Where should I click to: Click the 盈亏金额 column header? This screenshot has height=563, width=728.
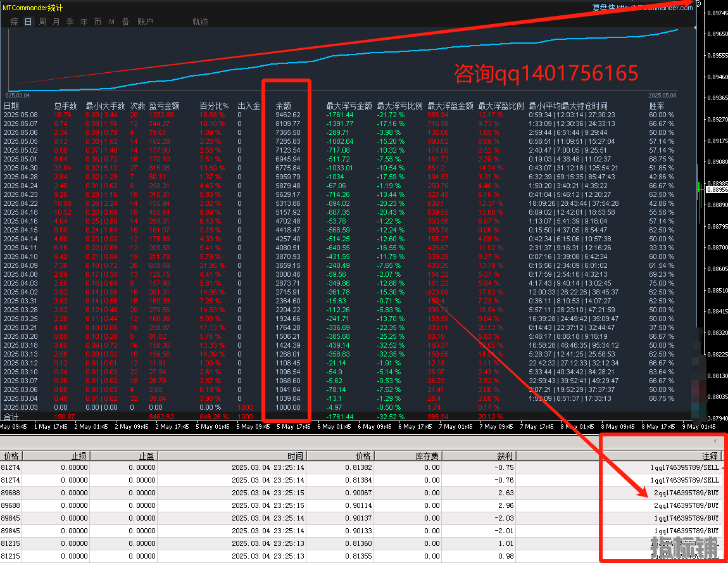(165, 106)
